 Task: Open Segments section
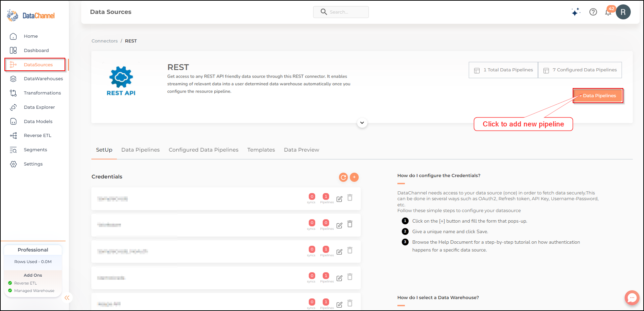(35, 150)
